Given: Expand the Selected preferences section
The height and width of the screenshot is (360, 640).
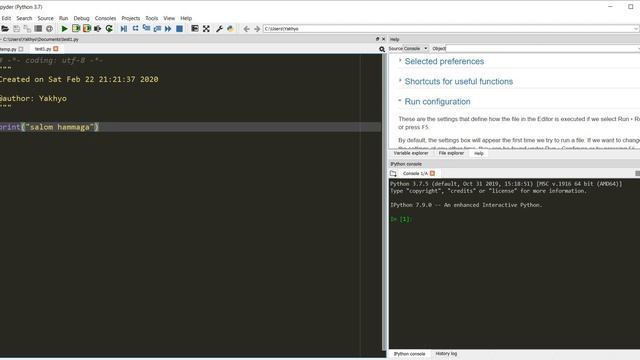Looking at the screenshot, I should tap(400, 60).
